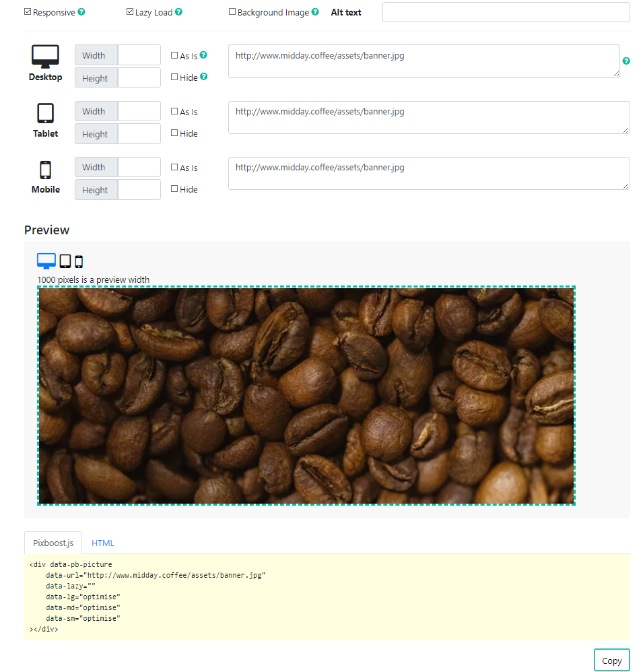Focus the Tablet Width field
The width and height of the screenshot is (643, 672).
tap(139, 111)
